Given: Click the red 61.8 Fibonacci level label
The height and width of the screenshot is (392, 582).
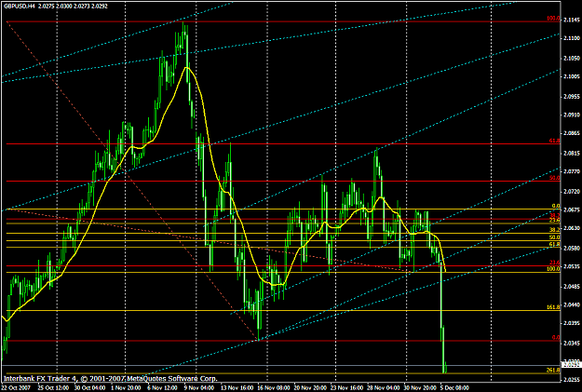Looking at the screenshot, I should coord(555,141).
